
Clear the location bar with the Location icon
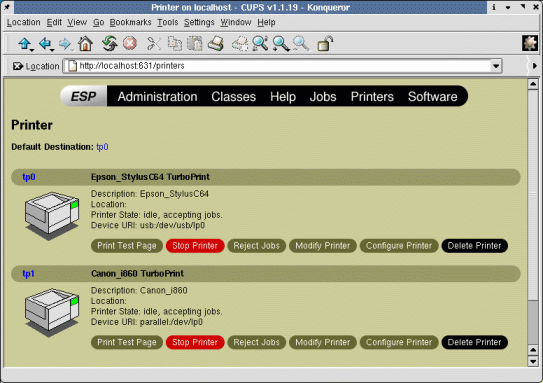(18, 66)
